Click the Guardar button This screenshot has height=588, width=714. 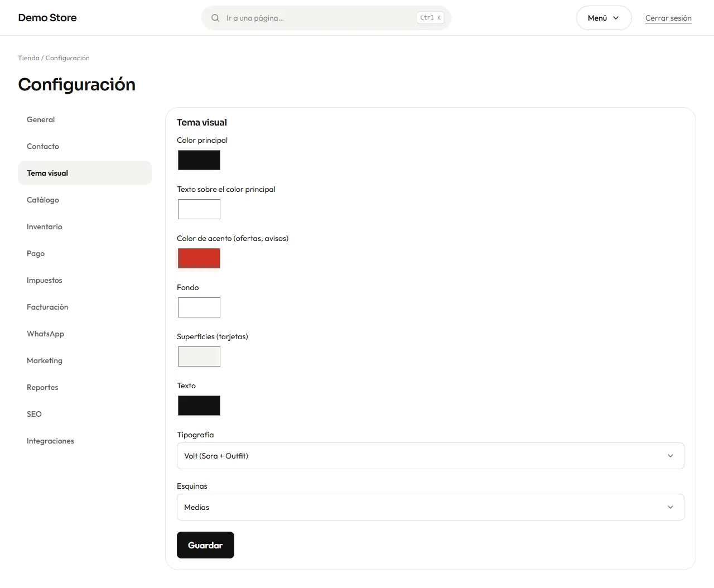click(205, 545)
